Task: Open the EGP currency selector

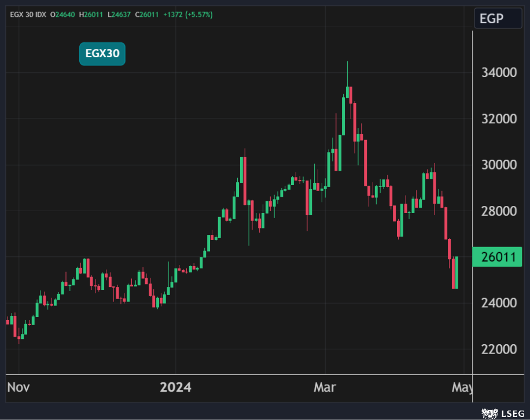Action: point(491,19)
